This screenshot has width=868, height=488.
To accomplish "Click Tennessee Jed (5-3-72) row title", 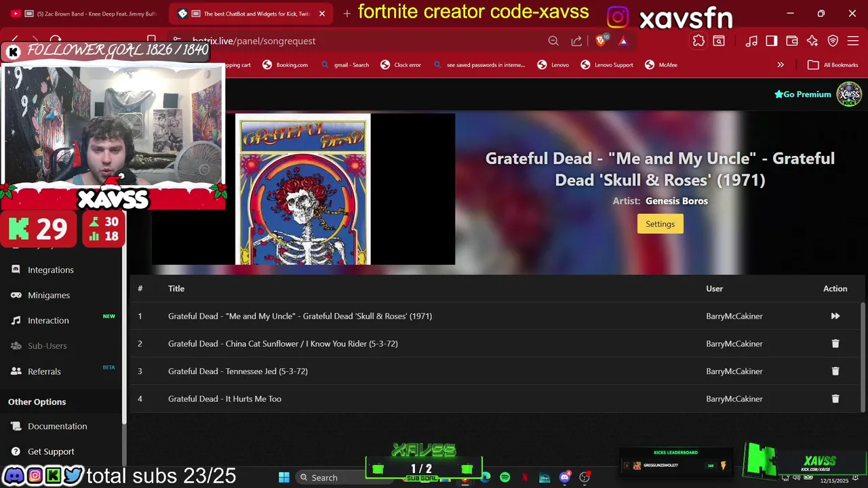I will [238, 371].
